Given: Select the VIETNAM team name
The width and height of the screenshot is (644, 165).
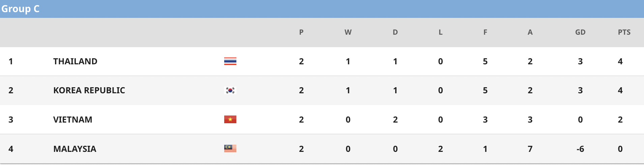Looking at the screenshot, I should click(x=72, y=120).
